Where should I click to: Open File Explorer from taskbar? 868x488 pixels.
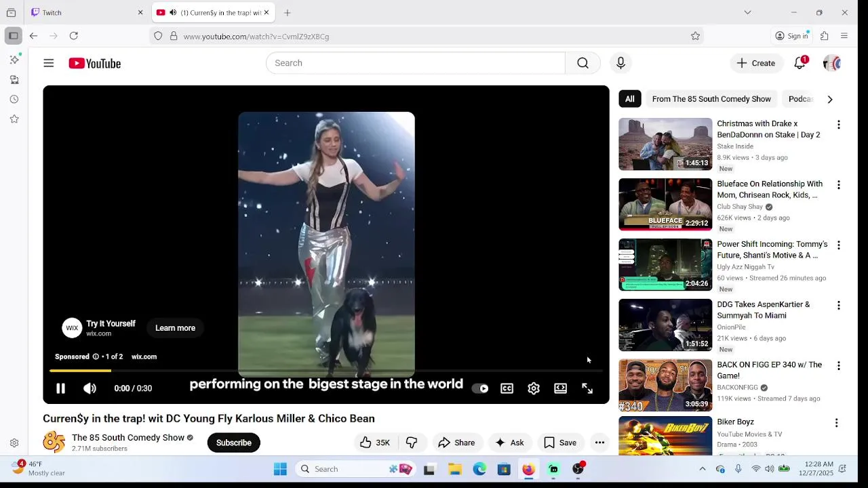(455, 469)
